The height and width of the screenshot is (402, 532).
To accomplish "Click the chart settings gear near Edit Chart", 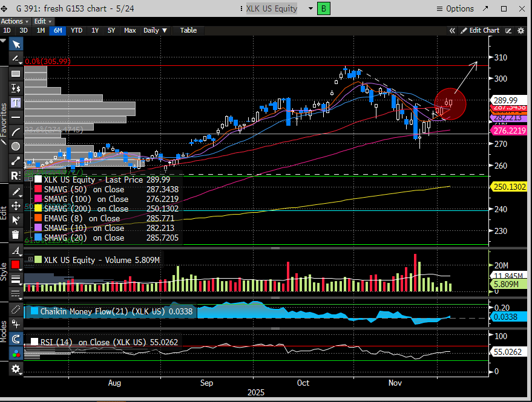I will pos(521,30).
